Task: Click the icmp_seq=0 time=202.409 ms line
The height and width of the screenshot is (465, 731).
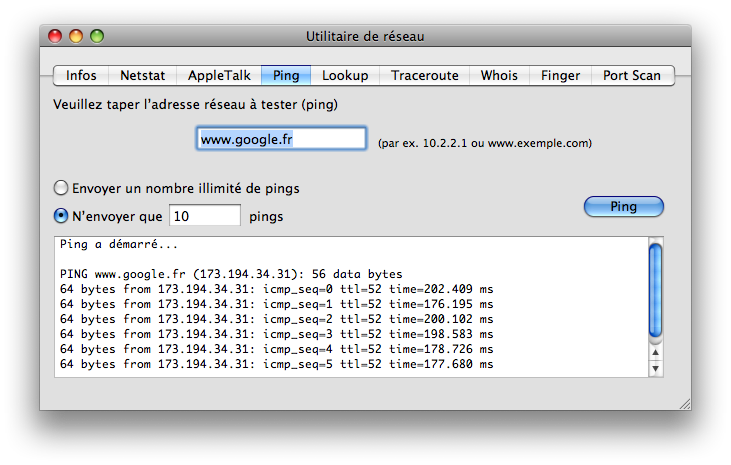Action: pos(276,289)
